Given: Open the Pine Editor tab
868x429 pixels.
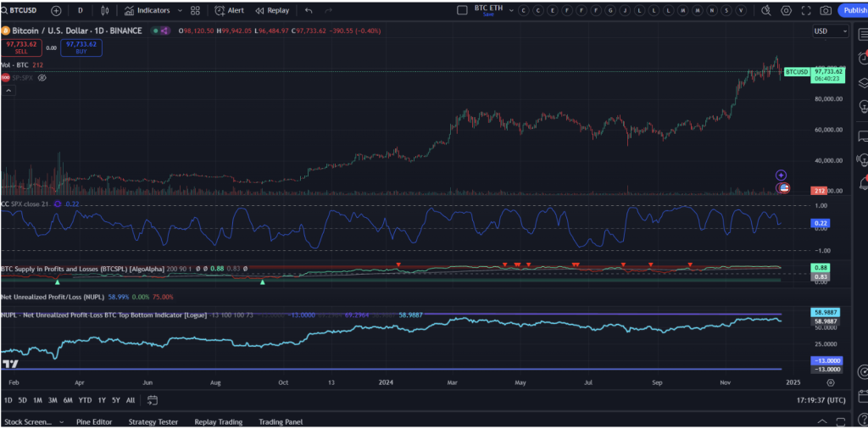Looking at the screenshot, I should coord(95,421).
